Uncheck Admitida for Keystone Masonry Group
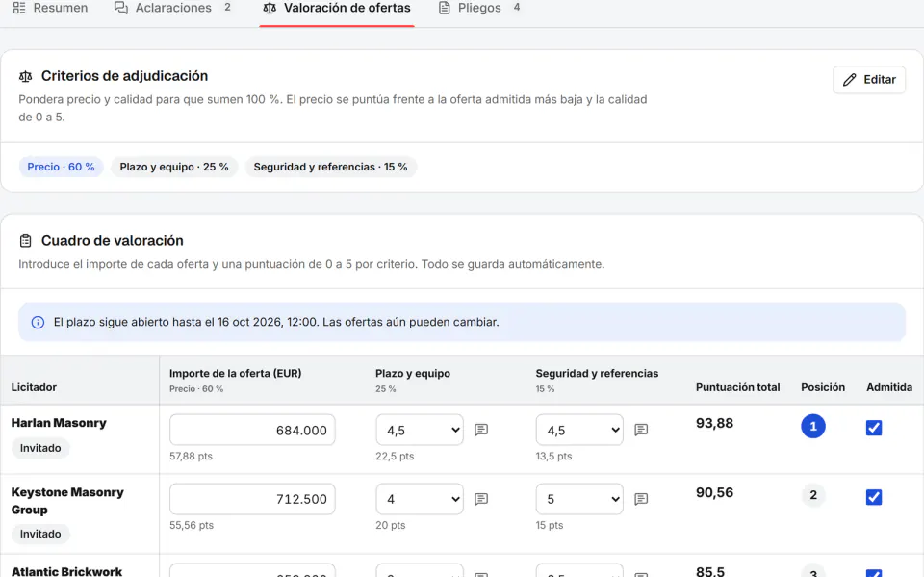The image size is (924, 577). click(874, 497)
